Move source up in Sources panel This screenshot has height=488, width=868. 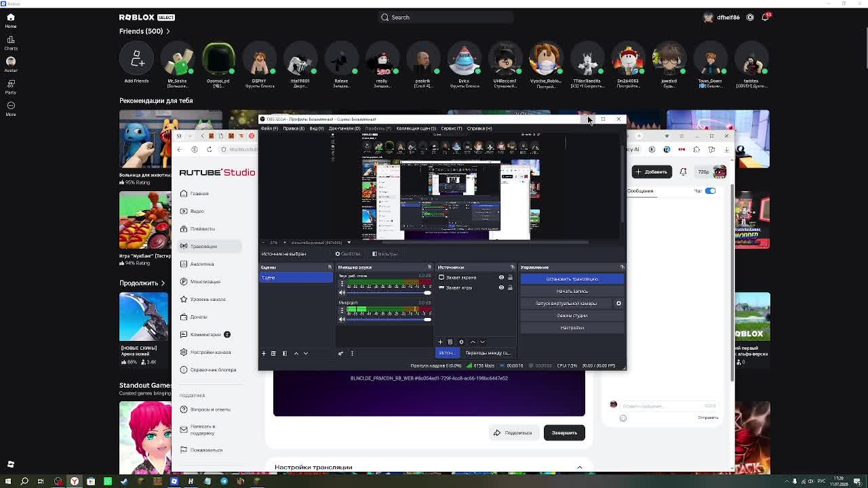[473, 342]
